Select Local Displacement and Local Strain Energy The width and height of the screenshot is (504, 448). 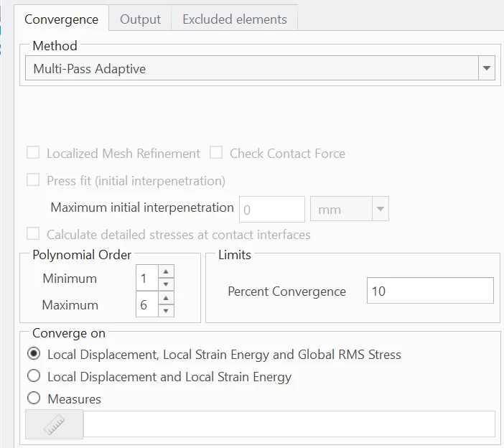[x=34, y=375]
